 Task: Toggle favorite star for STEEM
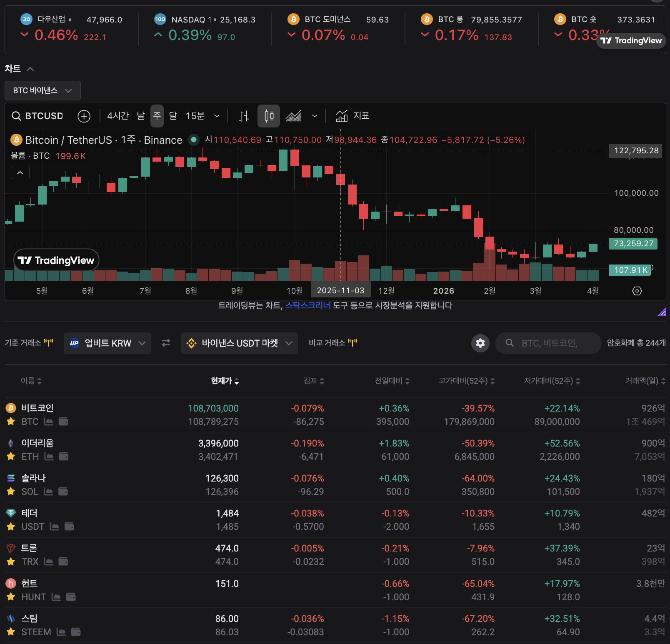tap(11, 632)
